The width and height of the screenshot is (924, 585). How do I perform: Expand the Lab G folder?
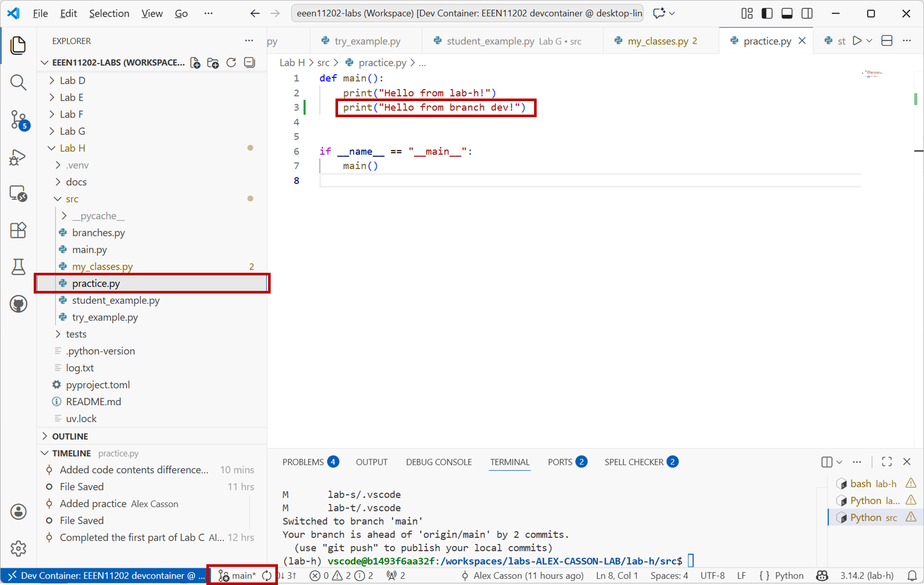[72, 131]
